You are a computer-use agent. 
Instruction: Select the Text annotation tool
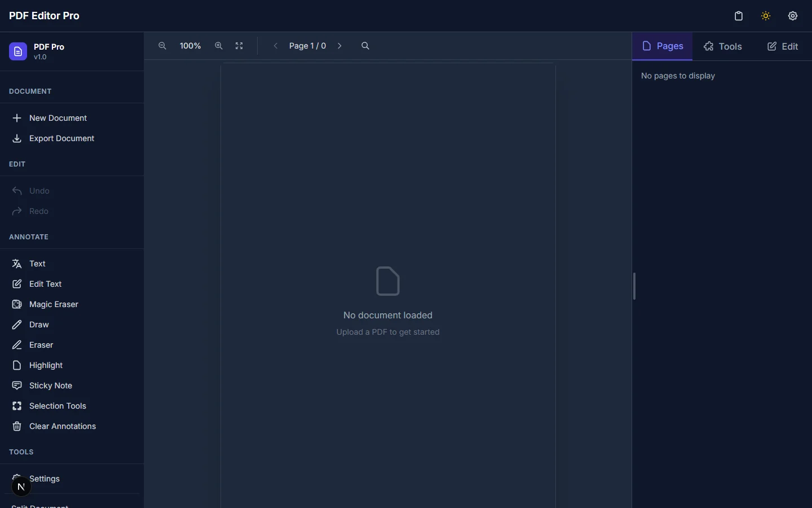72,264
